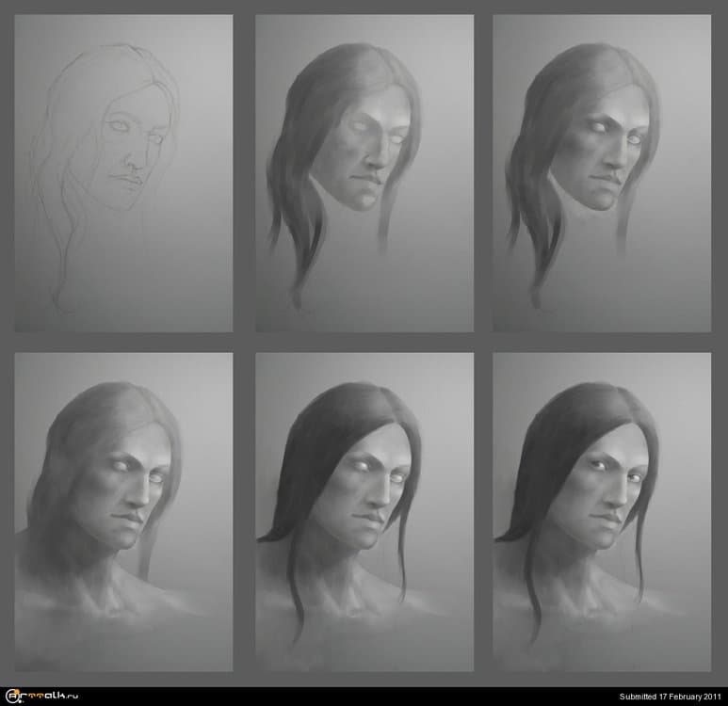This screenshot has width=728, height=706.
Task: Open the second stage first shading panel
Action: (x=364, y=173)
